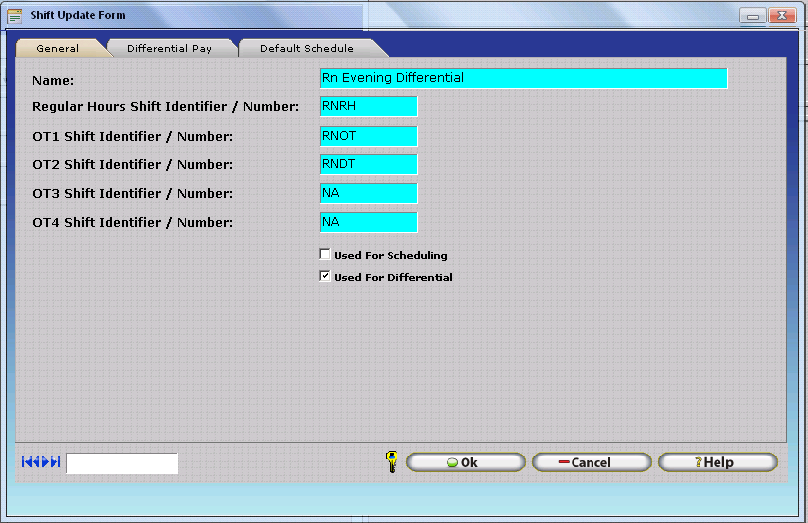The width and height of the screenshot is (808, 523).
Task: Enable the Used For Scheduling checkbox
Action: pyautogui.click(x=325, y=255)
